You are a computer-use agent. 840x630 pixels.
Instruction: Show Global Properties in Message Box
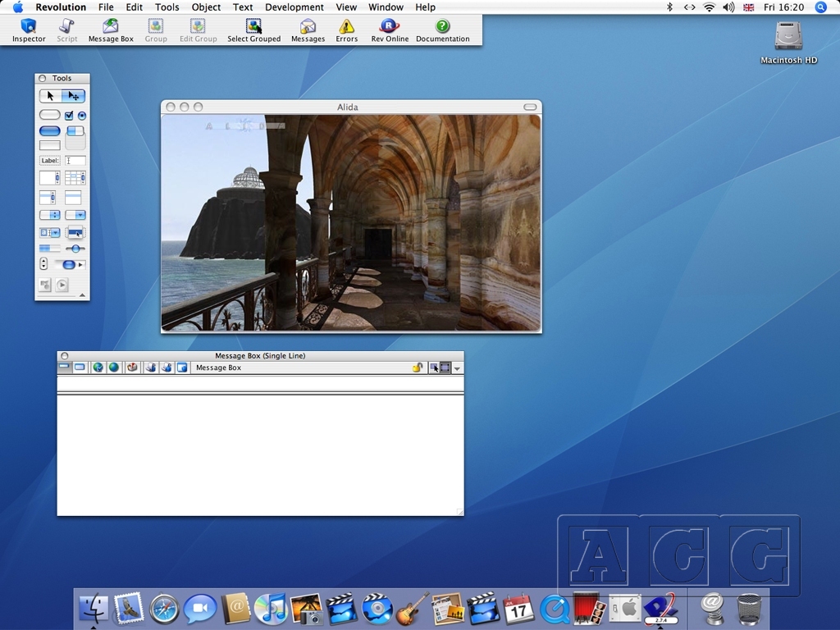pyautogui.click(x=98, y=367)
